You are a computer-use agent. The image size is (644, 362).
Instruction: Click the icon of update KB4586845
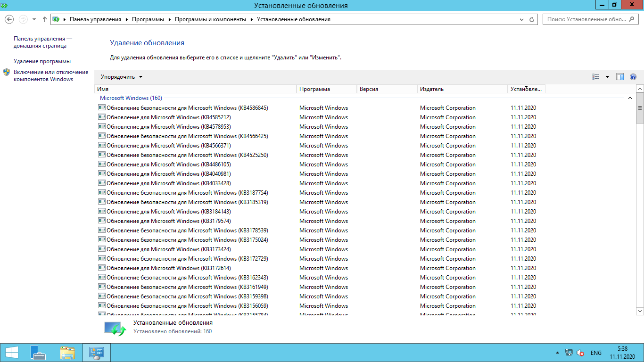[x=101, y=107]
